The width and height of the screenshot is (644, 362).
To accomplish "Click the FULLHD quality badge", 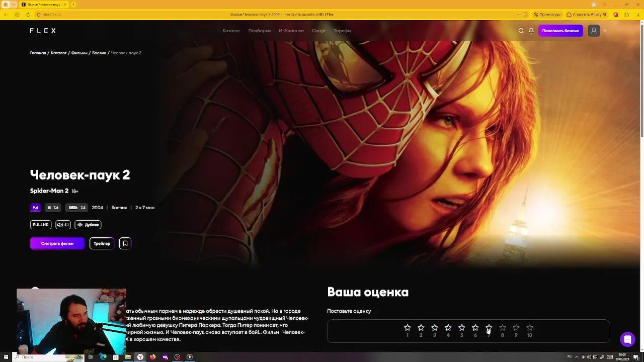I will click(41, 225).
